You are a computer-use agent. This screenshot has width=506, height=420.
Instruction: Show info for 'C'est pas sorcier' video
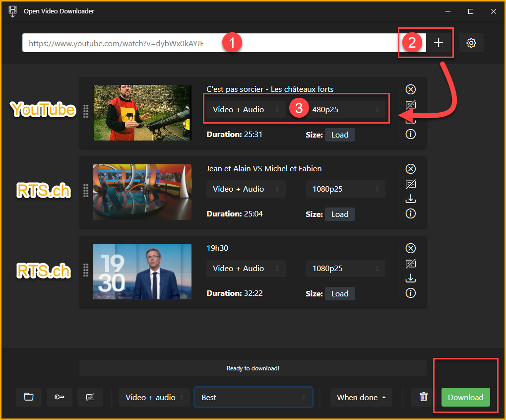coord(411,134)
